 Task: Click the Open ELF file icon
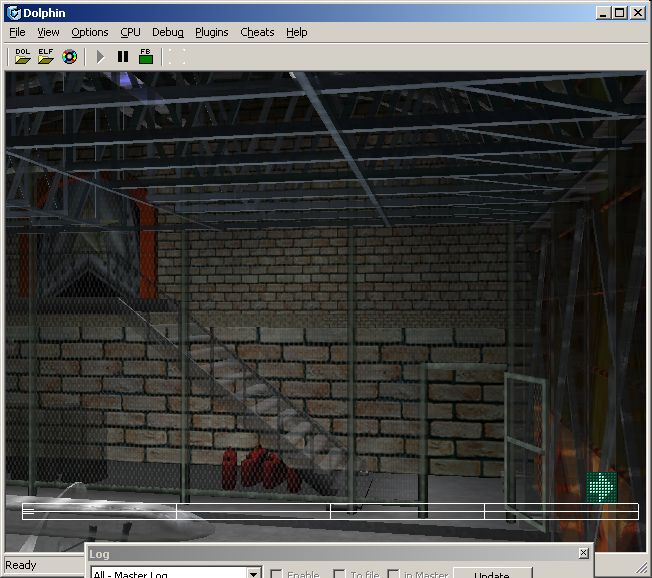(46, 56)
